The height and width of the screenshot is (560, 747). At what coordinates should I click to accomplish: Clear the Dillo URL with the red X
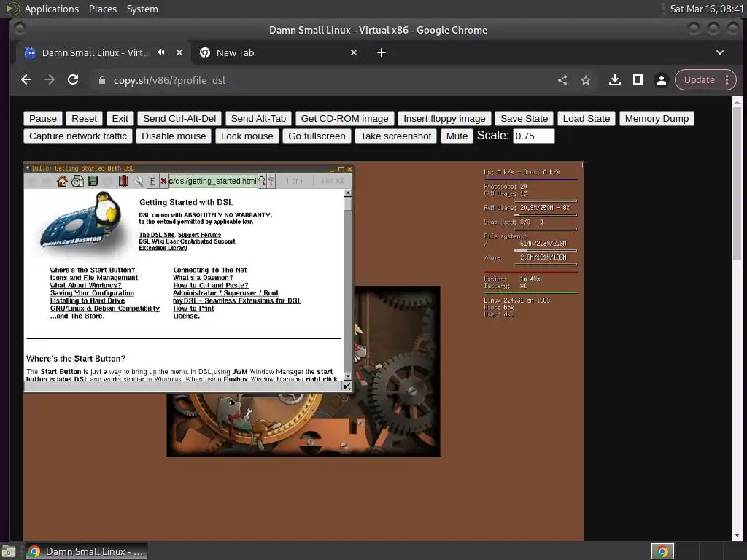[x=163, y=181]
